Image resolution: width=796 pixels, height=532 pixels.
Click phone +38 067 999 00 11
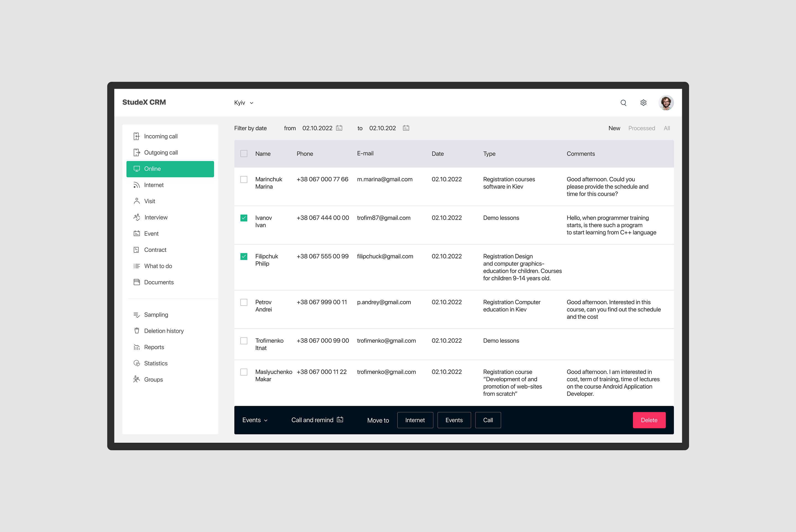click(322, 302)
